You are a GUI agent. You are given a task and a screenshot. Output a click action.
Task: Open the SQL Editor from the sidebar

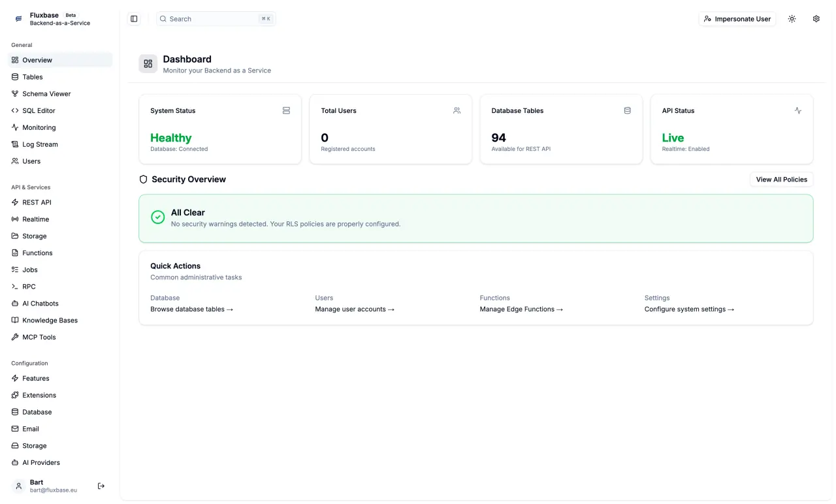37,110
